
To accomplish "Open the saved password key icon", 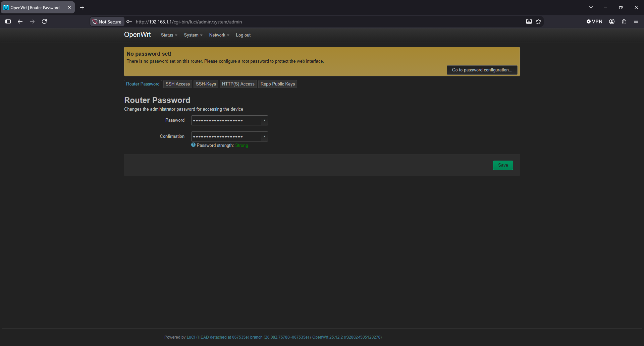I will [x=129, y=21].
